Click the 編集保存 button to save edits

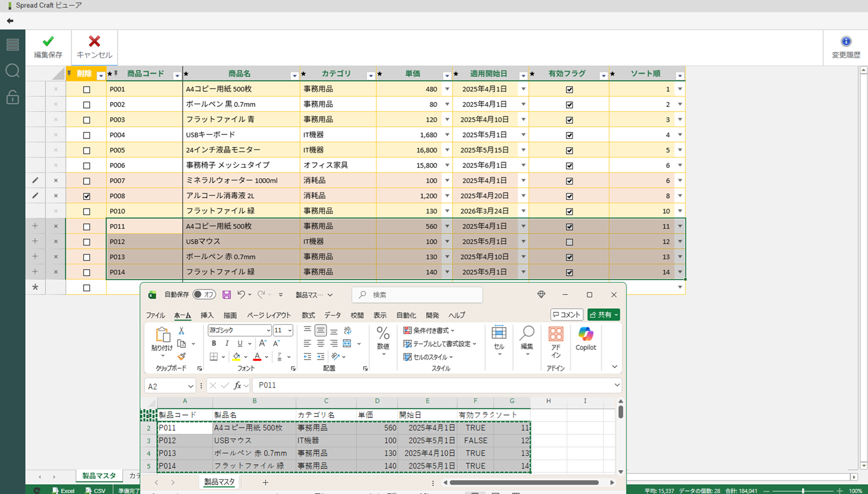[x=47, y=46]
